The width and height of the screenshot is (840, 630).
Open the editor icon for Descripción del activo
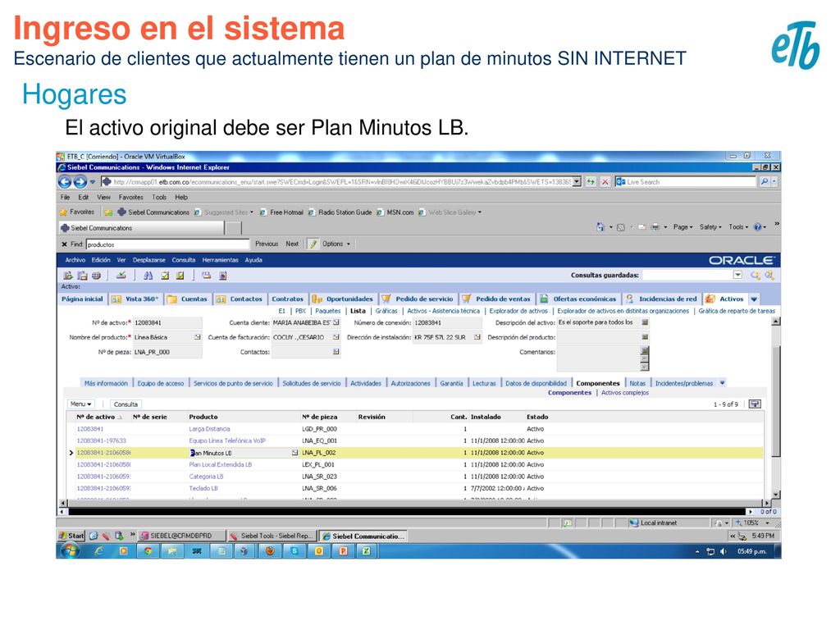645,322
